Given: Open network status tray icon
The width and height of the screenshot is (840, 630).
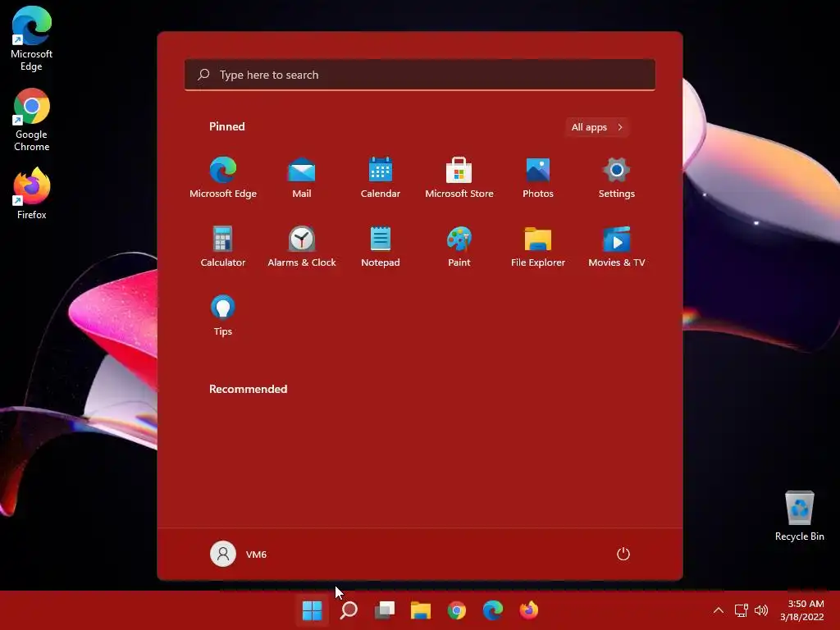Looking at the screenshot, I should tap(741, 610).
